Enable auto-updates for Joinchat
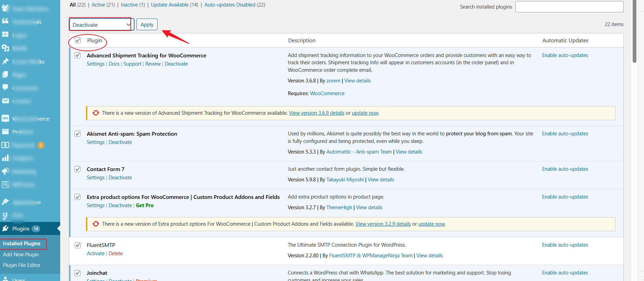The height and width of the screenshot is (281, 644). (565, 273)
